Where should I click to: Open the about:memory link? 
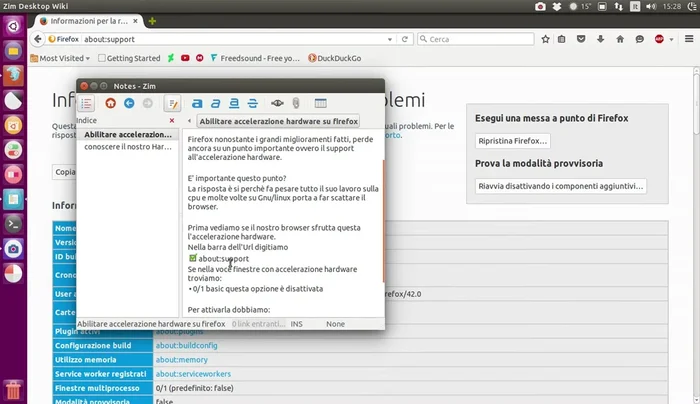click(181, 360)
